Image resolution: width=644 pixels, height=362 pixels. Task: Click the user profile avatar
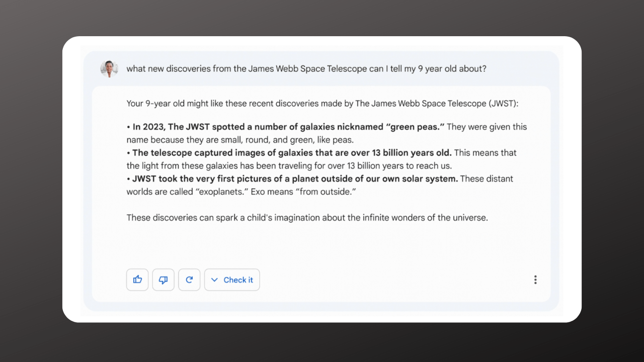pyautogui.click(x=109, y=69)
